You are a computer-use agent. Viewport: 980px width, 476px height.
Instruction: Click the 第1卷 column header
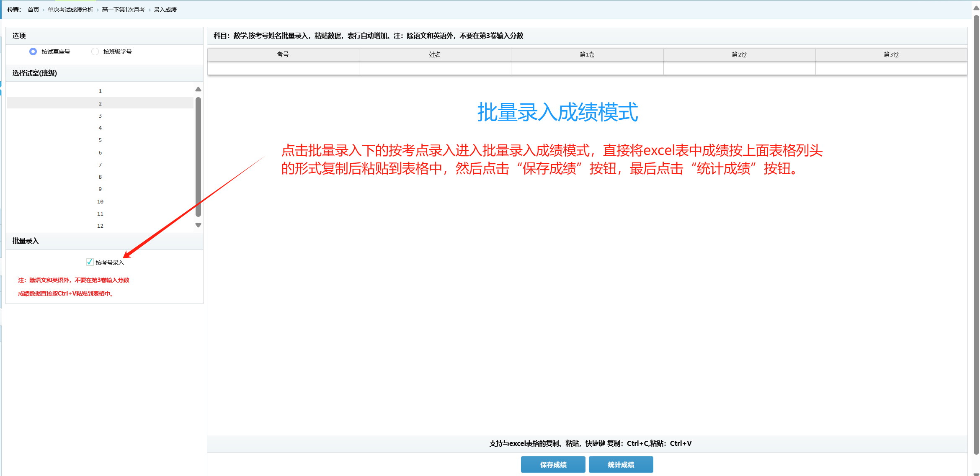click(x=587, y=54)
